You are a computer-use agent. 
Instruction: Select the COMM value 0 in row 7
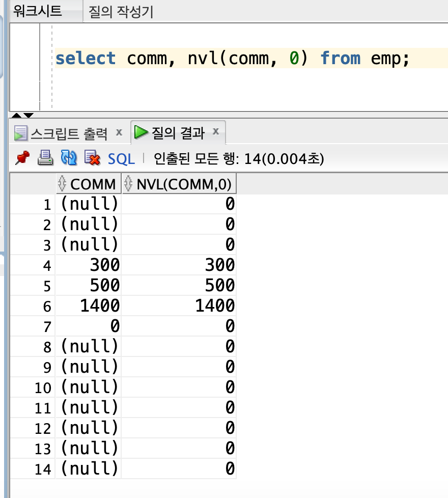click(x=89, y=326)
